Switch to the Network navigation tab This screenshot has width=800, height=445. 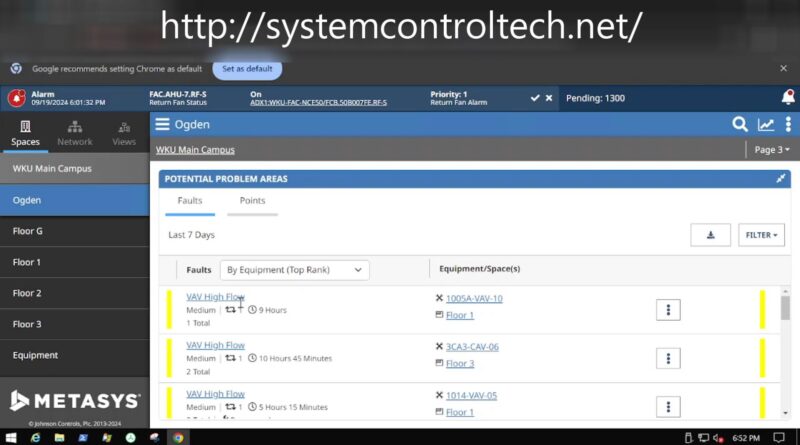(x=74, y=133)
